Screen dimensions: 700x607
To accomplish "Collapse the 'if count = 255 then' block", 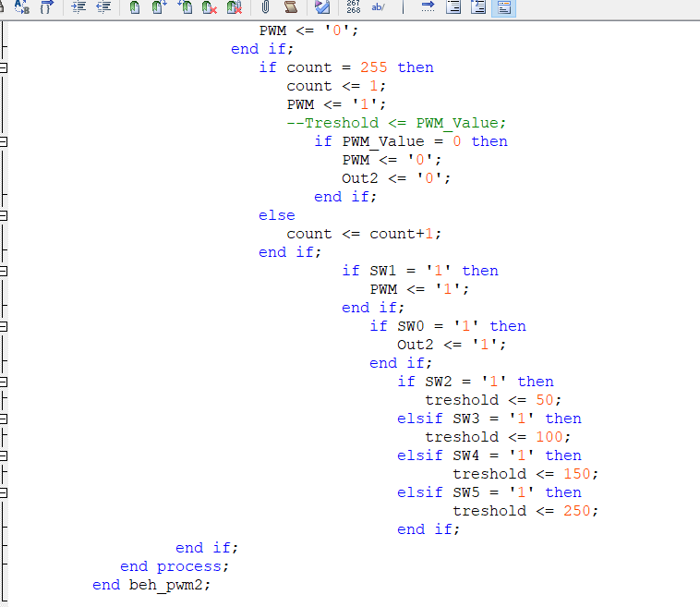I will point(3,67).
